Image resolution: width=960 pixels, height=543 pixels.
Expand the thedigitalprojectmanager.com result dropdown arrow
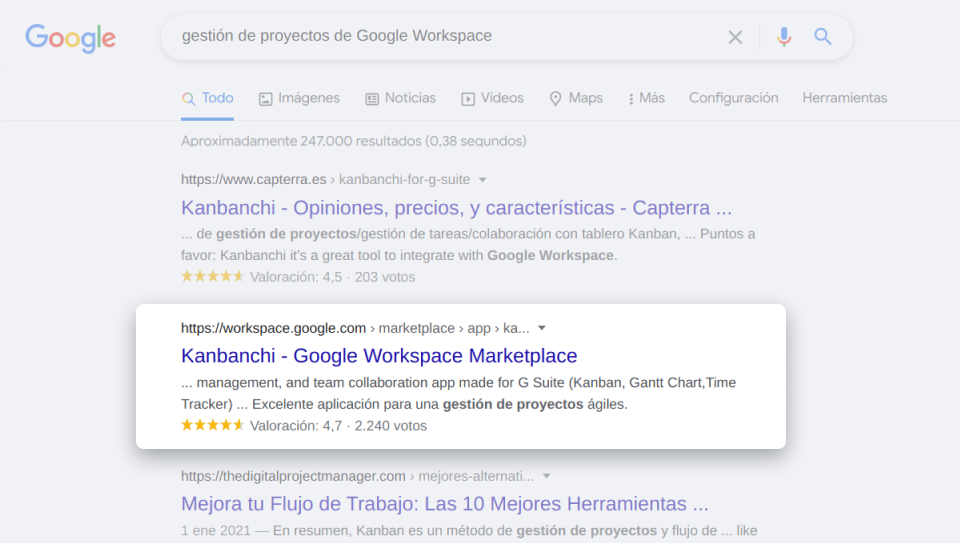[547, 476]
